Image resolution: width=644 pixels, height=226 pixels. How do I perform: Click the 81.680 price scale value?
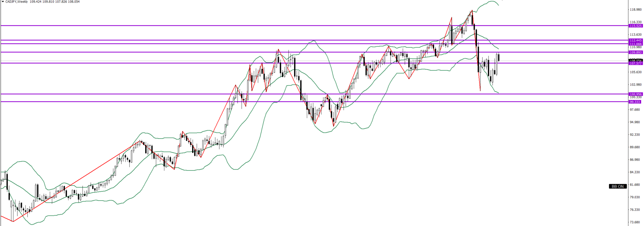point(634,185)
